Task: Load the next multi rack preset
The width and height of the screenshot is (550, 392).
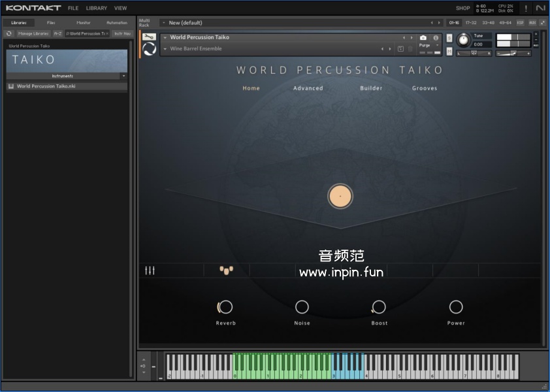Action: click(x=439, y=23)
